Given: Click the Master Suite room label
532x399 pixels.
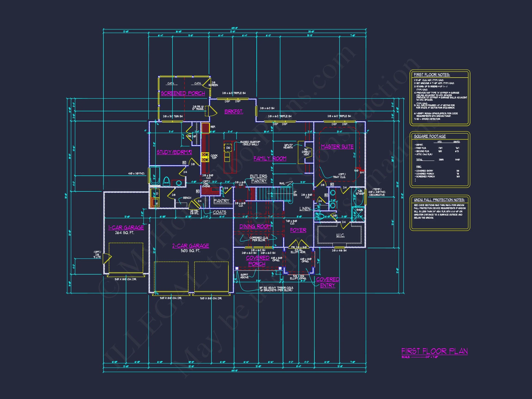Looking at the screenshot, I should click(337, 146).
